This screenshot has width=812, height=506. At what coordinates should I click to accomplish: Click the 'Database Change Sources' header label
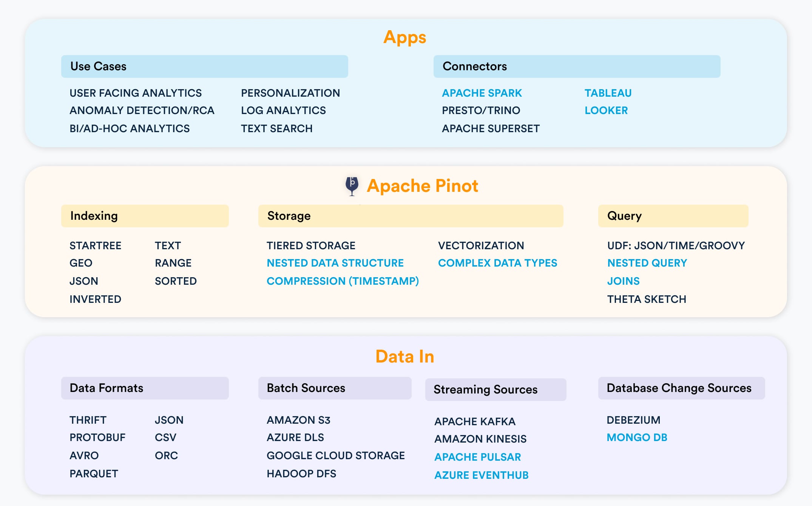[x=679, y=388]
